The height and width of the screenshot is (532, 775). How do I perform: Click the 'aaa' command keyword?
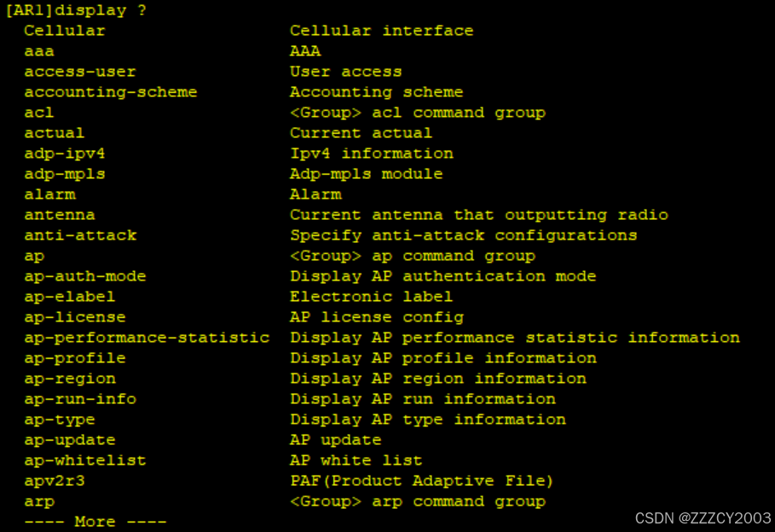[x=39, y=51]
